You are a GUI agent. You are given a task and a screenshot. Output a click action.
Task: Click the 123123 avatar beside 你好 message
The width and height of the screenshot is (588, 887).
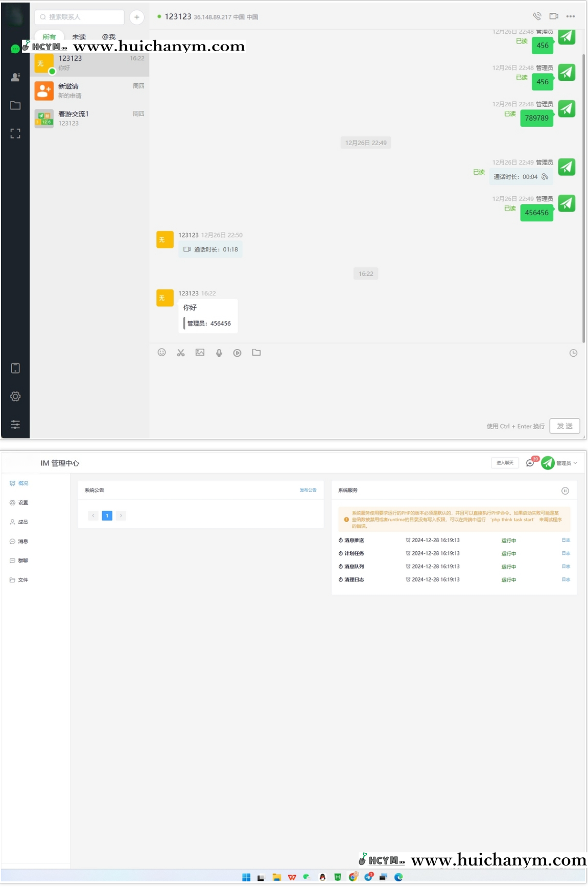click(x=165, y=298)
